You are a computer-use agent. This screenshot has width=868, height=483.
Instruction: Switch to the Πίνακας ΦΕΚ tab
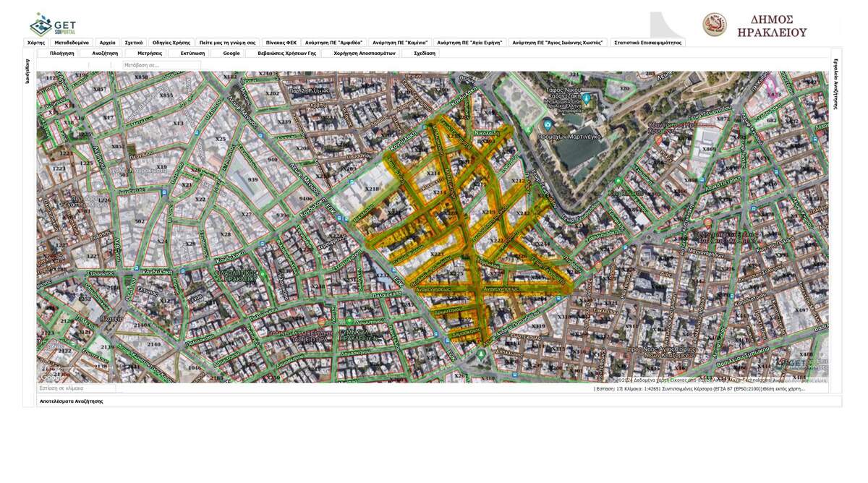(x=281, y=43)
